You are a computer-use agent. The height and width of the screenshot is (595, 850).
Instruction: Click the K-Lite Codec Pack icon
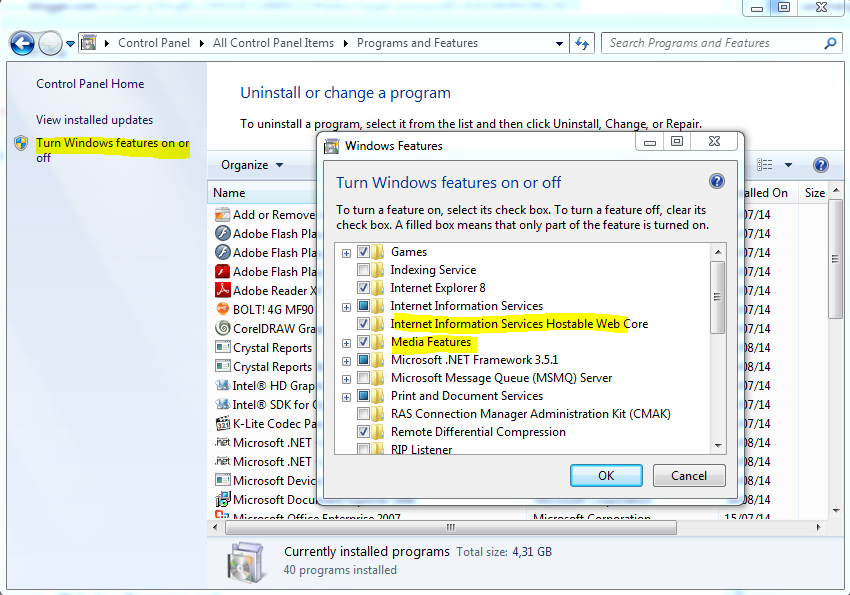click(x=222, y=423)
